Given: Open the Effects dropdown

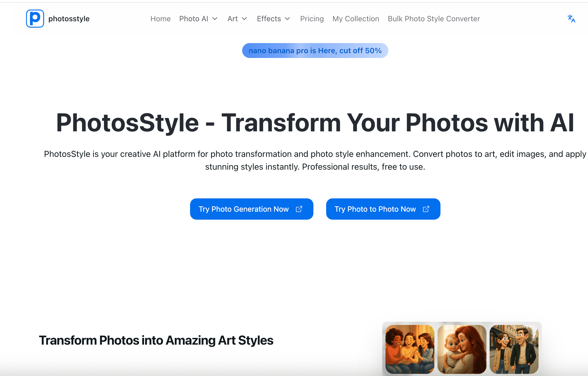Looking at the screenshot, I should pyautogui.click(x=274, y=19).
